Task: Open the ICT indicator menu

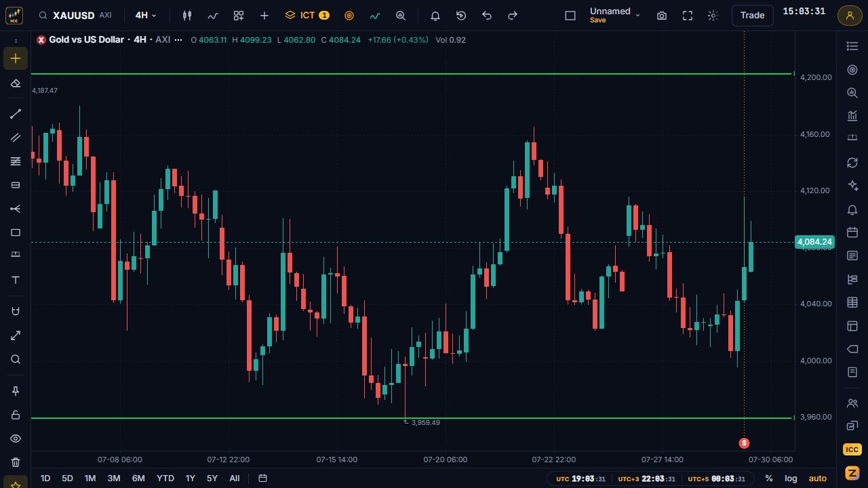Action: point(307,15)
